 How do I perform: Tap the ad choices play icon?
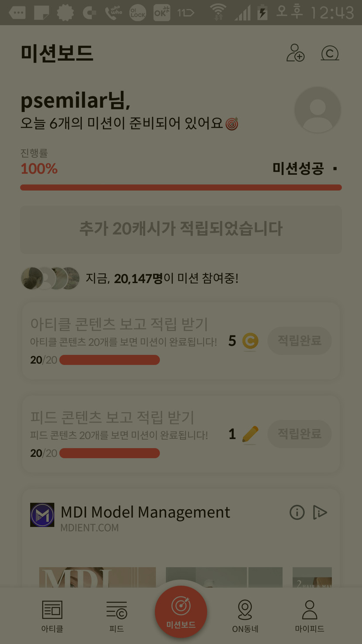click(x=320, y=512)
